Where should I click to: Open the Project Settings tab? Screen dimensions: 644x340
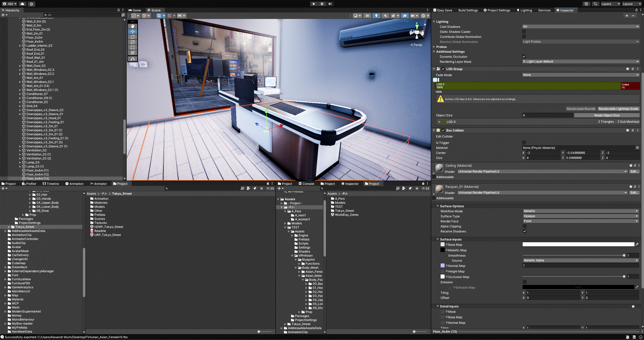[x=496, y=10]
